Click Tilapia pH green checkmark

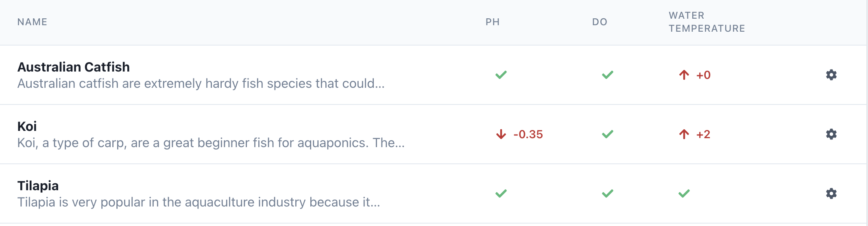[x=501, y=193]
